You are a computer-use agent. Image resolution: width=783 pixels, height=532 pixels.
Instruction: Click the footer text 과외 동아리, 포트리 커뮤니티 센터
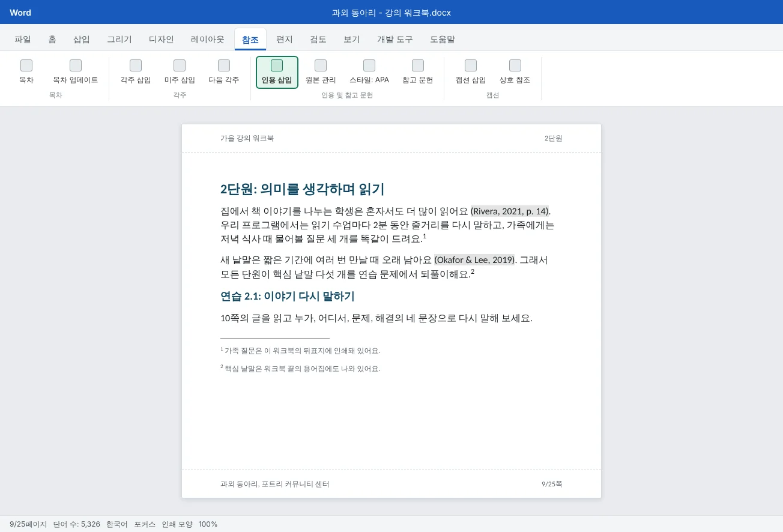coord(274,484)
